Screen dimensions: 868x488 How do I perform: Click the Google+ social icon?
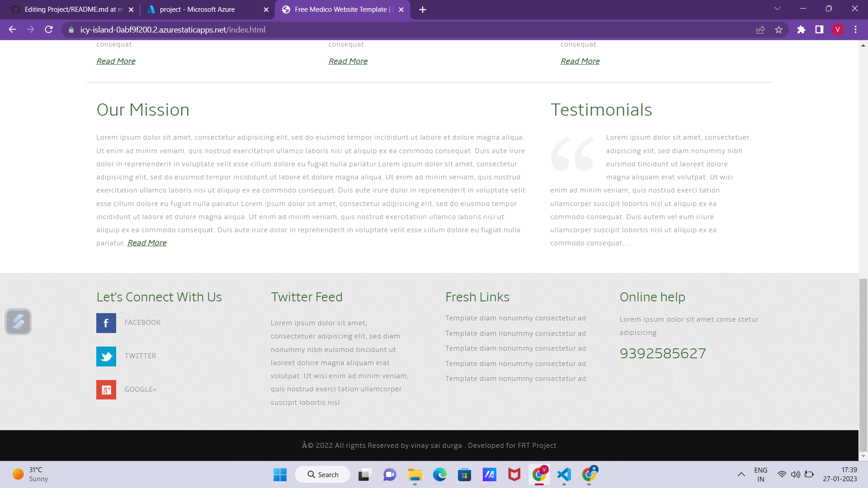(106, 389)
